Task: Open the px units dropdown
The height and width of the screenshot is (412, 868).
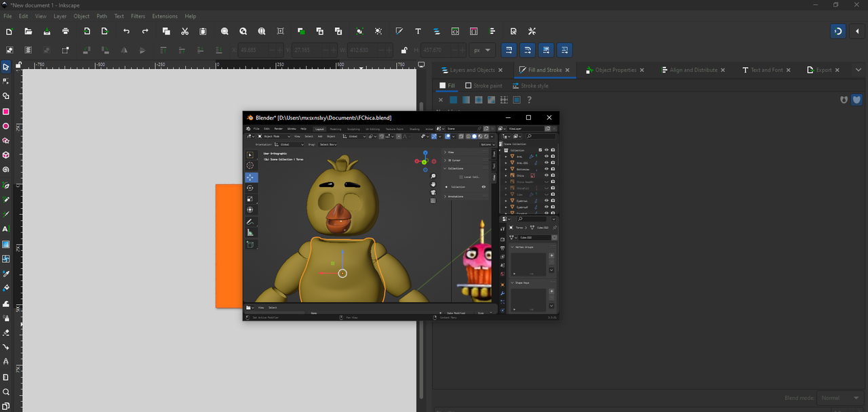Action: pos(483,50)
